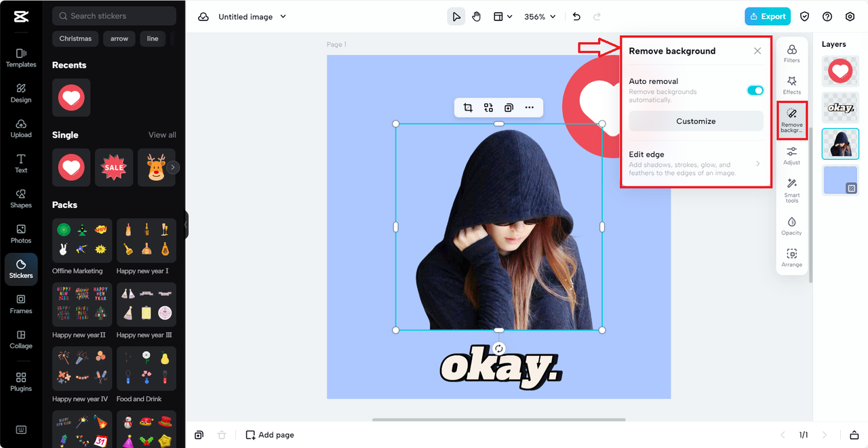Open the Frames sidebar panel

coord(21,304)
